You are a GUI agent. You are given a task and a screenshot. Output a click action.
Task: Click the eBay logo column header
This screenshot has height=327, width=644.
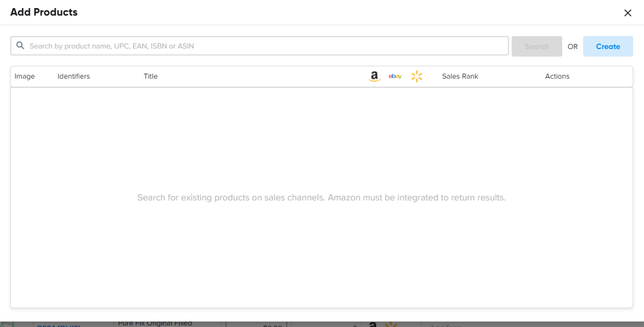tap(395, 76)
